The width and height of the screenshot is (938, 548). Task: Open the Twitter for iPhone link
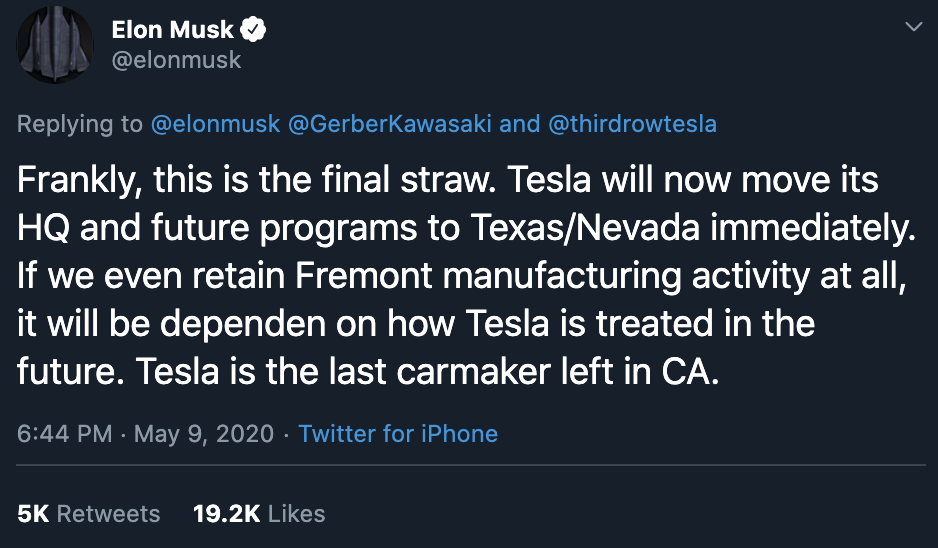point(398,434)
